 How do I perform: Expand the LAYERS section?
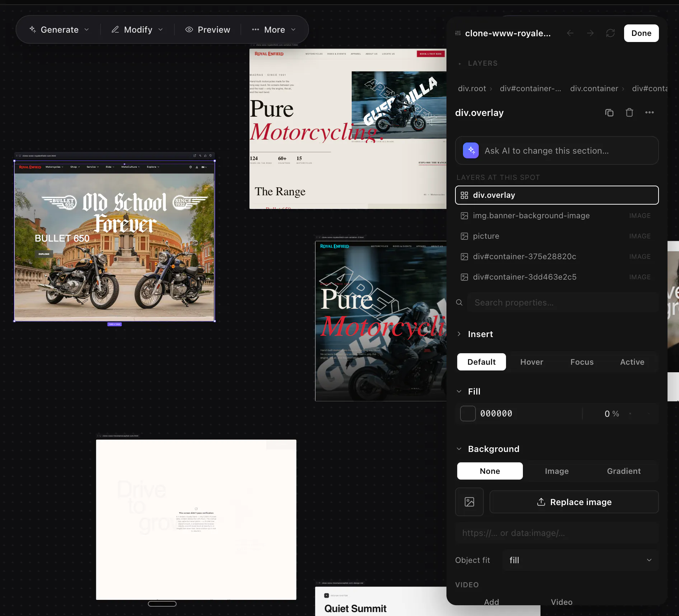478,64
